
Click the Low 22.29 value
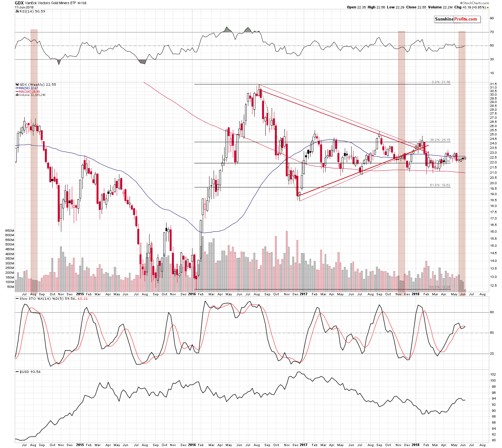[395, 7]
